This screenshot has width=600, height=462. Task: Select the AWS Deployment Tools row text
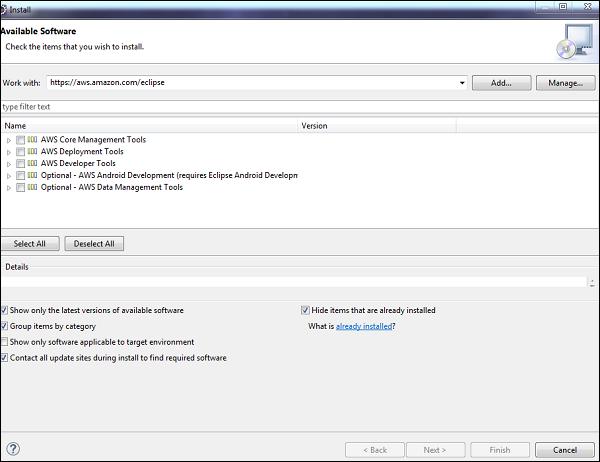[82, 151]
